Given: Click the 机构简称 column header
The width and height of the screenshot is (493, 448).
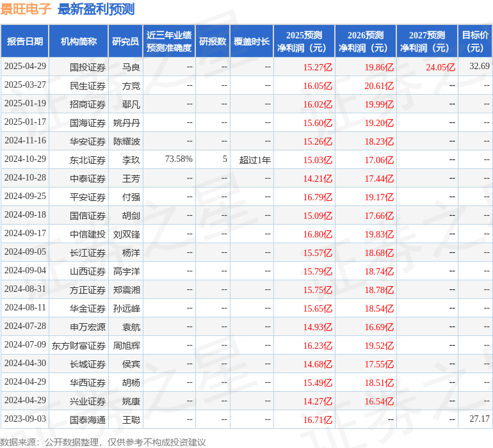Looking at the screenshot, I should [79, 42].
